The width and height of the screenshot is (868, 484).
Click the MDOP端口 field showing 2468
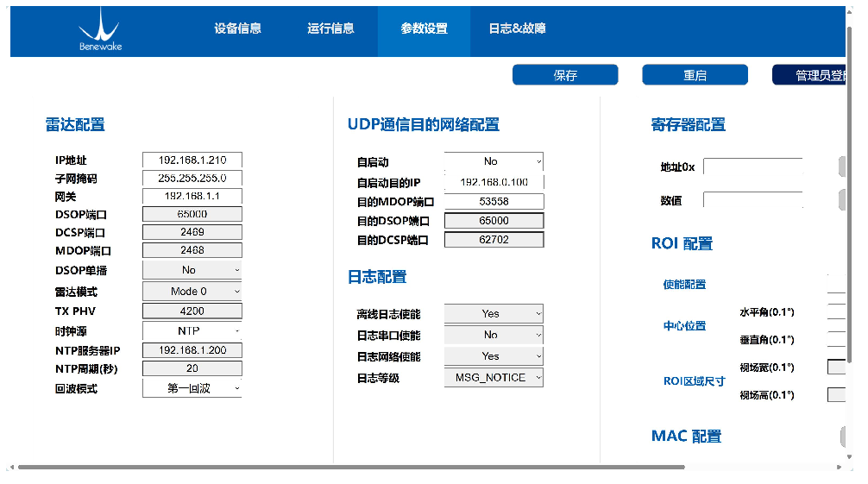[192, 250]
